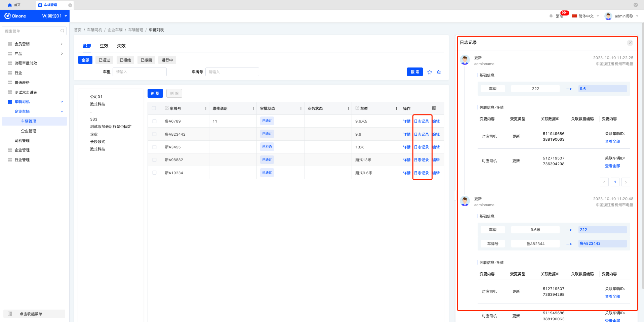Check the row for 浙A3455
The width and height of the screenshot is (644, 322).
[154, 147]
